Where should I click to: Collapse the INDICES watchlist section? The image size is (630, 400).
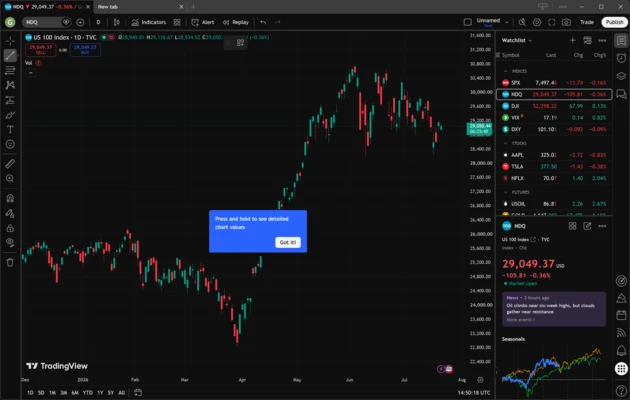pyautogui.click(x=505, y=71)
